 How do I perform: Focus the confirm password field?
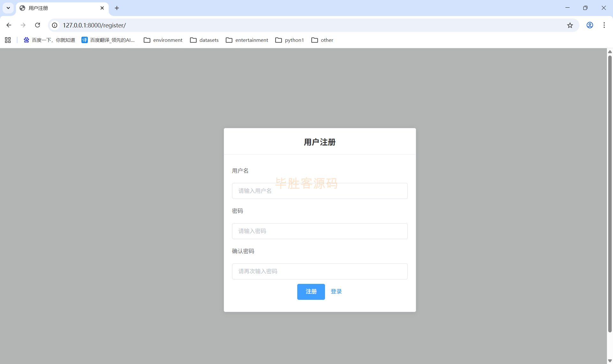[x=320, y=271]
